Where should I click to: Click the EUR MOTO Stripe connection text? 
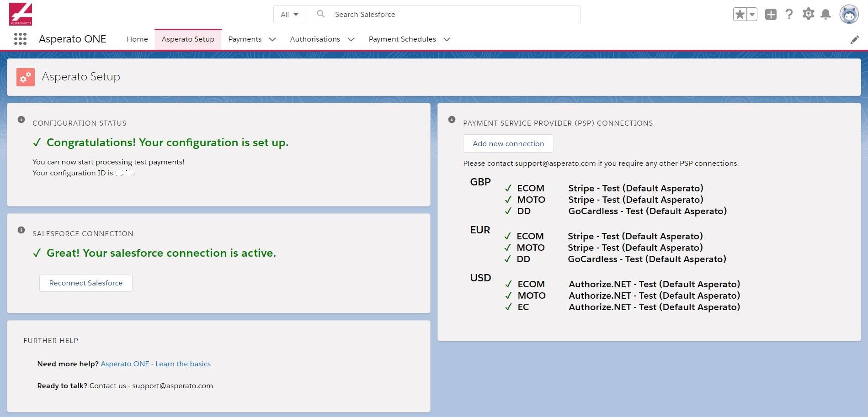coord(635,248)
